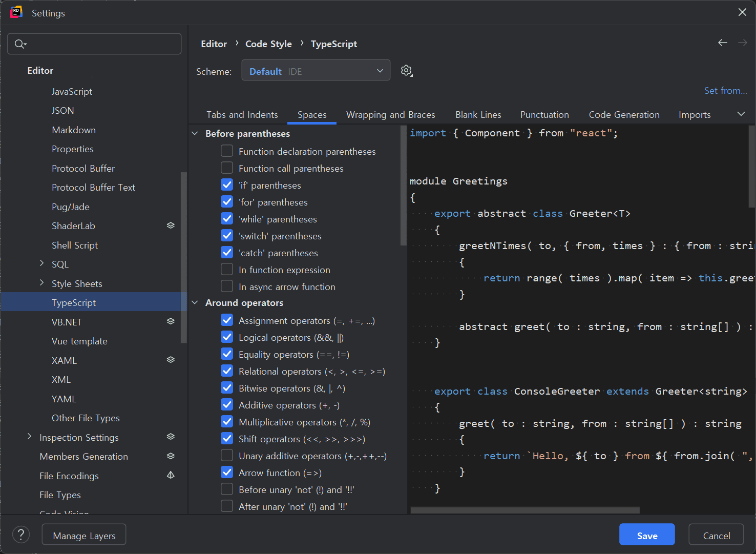The height and width of the screenshot is (554, 756).
Task: Click the Editor breadcrumb
Action: 214,44
